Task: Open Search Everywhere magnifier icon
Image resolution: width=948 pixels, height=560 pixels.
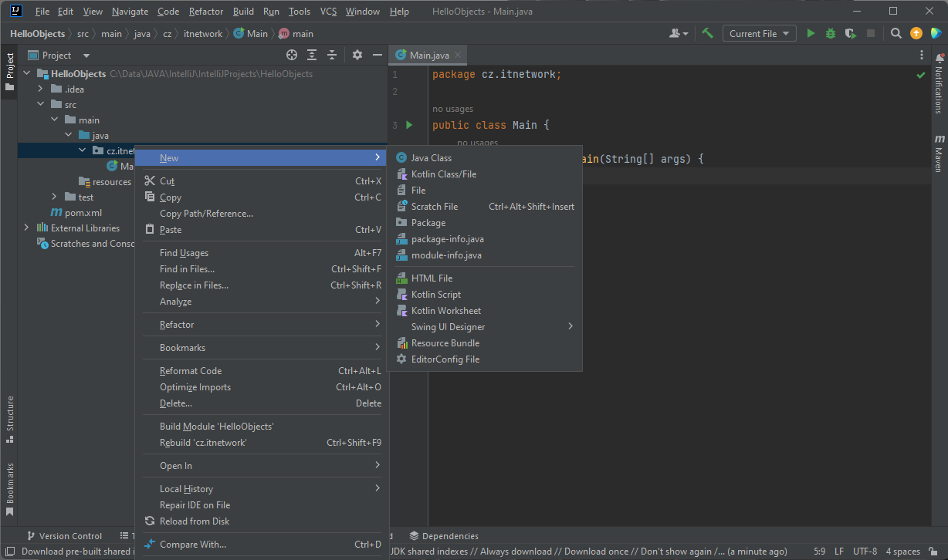Action: [896, 33]
